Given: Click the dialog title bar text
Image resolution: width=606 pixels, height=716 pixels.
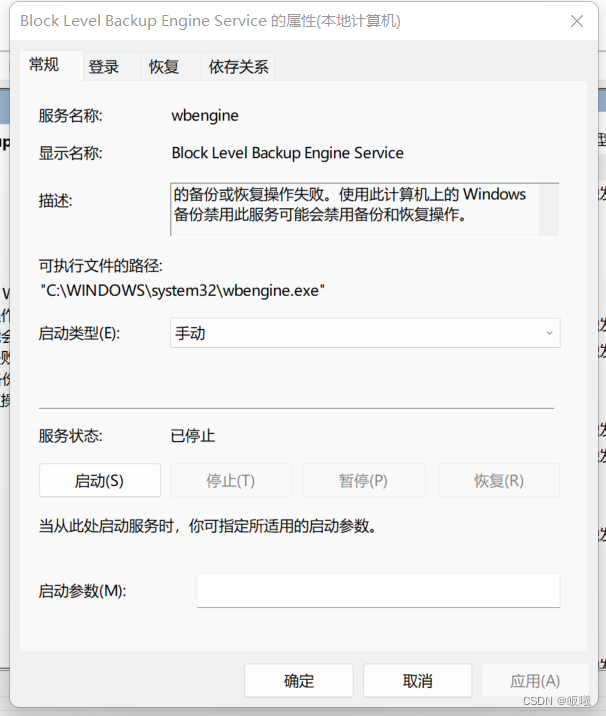Looking at the screenshot, I should click(211, 21).
